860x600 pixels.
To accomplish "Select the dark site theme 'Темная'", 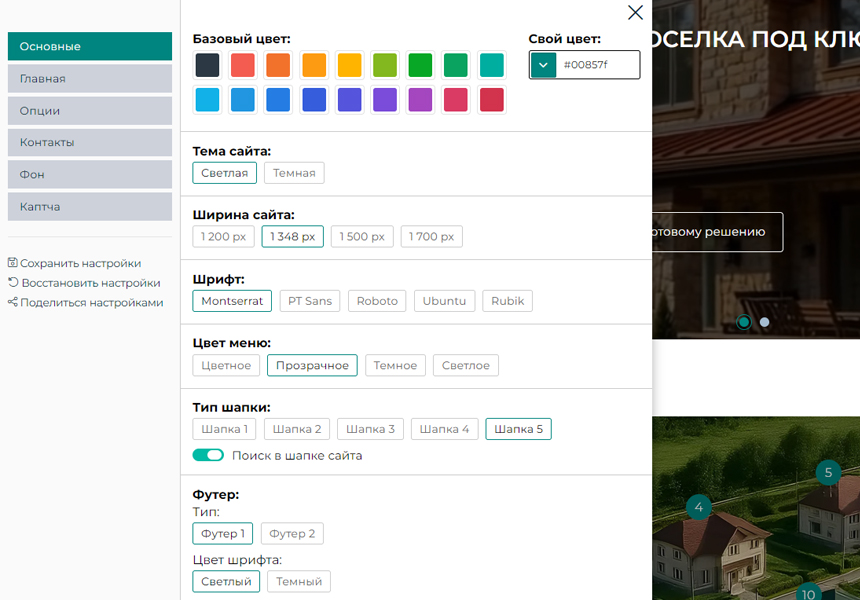I will [294, 173].
